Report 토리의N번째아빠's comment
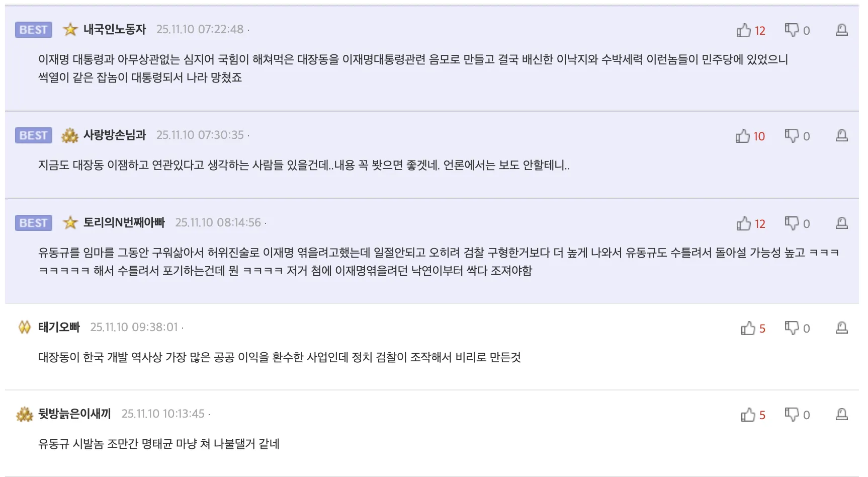868x477 pixels. click(x=841, y=223)
